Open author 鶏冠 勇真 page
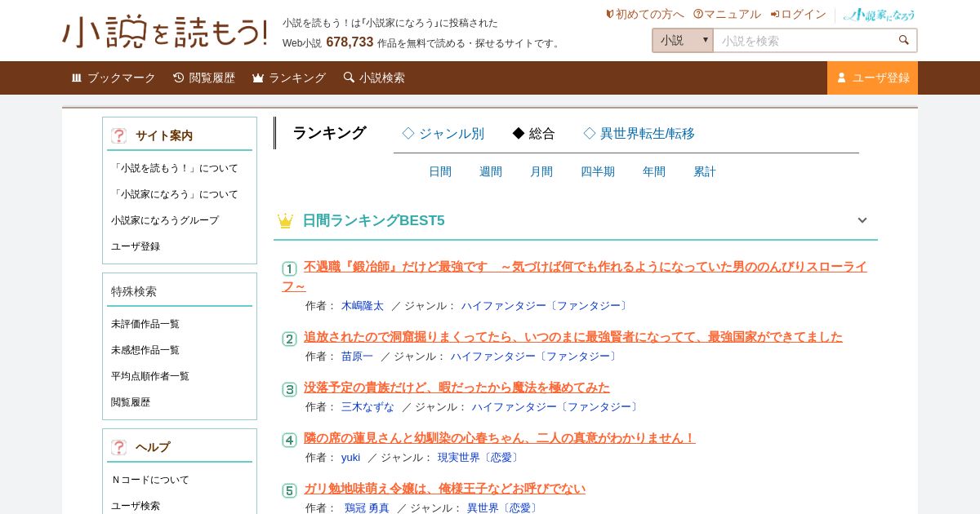The height and width of the screenshot is (514, 980). 367,507
